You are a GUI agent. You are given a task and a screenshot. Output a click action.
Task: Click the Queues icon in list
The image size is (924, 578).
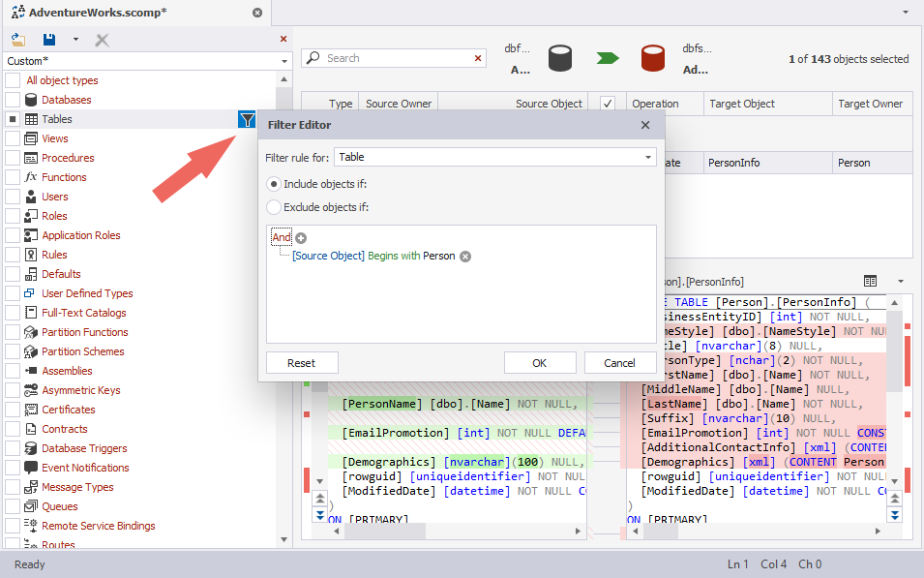click(x=31, y=506)
